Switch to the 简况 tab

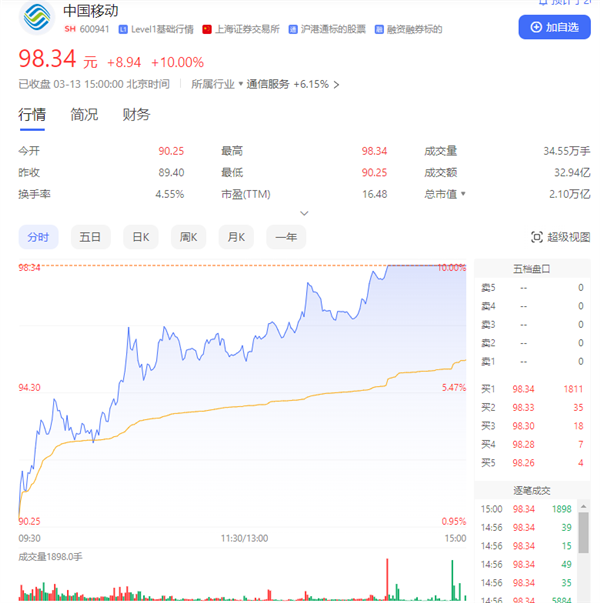tap(84, 115)
